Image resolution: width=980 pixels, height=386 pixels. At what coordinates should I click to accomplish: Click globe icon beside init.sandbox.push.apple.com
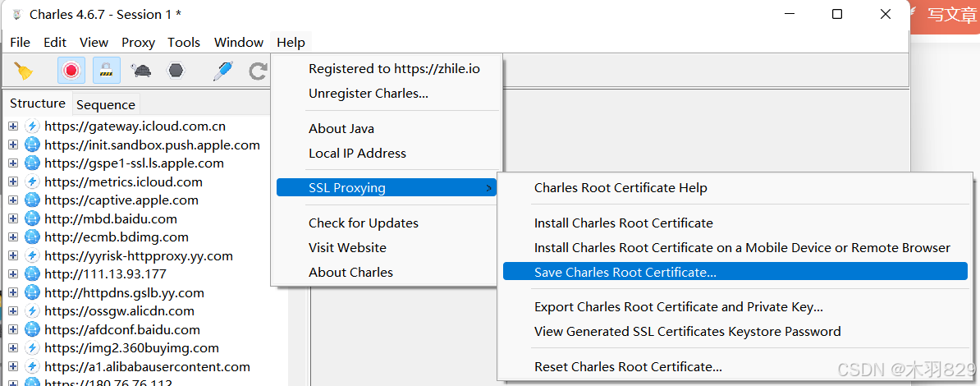(x=32, y=145)
